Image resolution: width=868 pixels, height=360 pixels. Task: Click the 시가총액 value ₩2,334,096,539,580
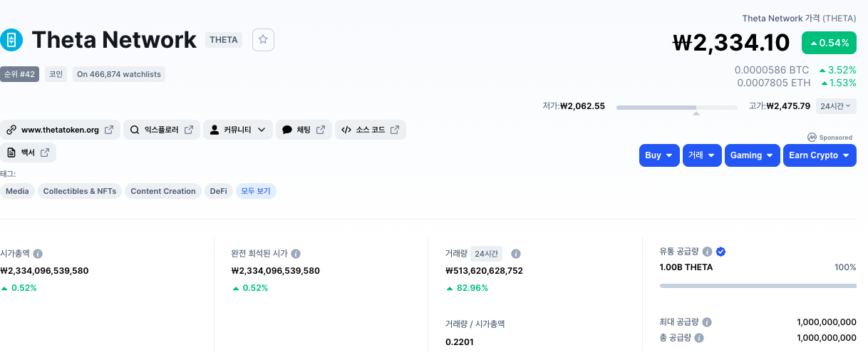44,271
